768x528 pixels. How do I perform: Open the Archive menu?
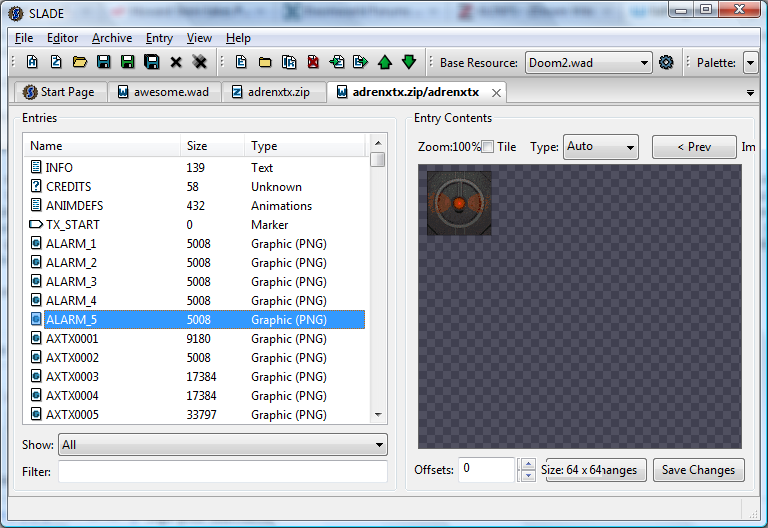point(112,38)
